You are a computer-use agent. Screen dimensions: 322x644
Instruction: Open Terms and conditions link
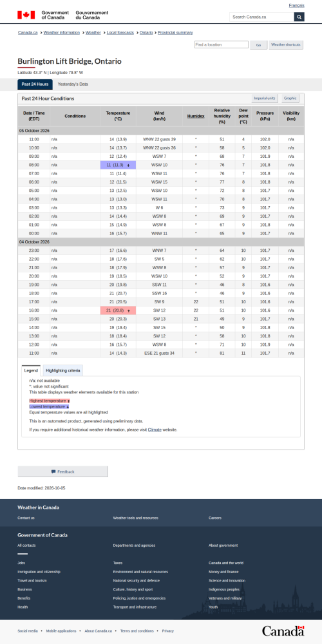[x=137, y=631]
